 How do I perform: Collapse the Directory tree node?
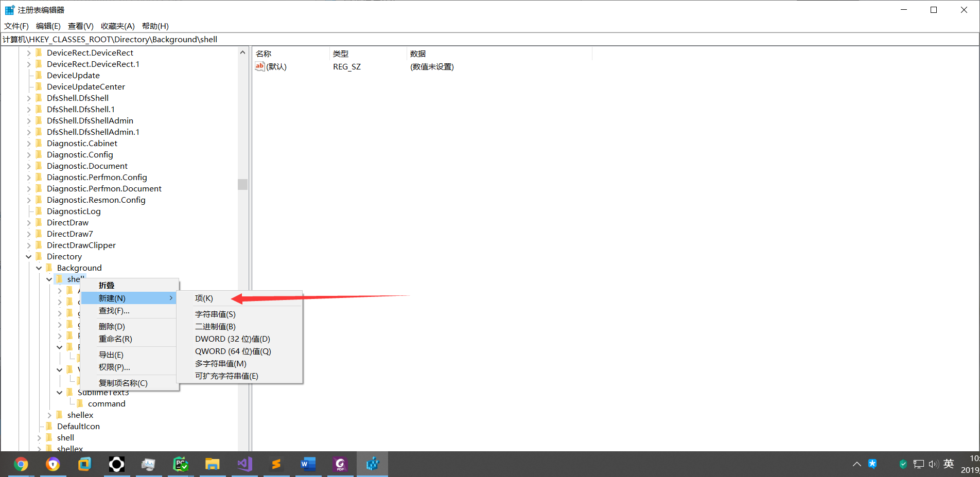pyautogui.click(x=29, y=256)
